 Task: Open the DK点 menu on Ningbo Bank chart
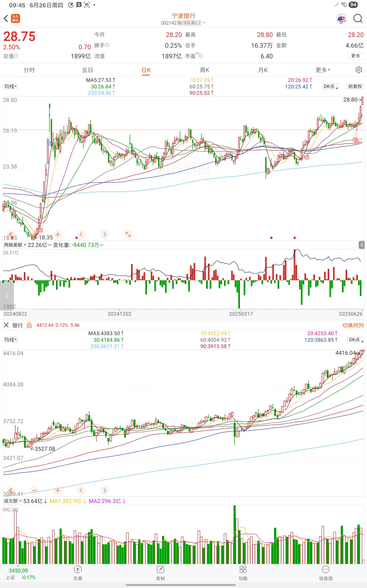click(330, 86)
